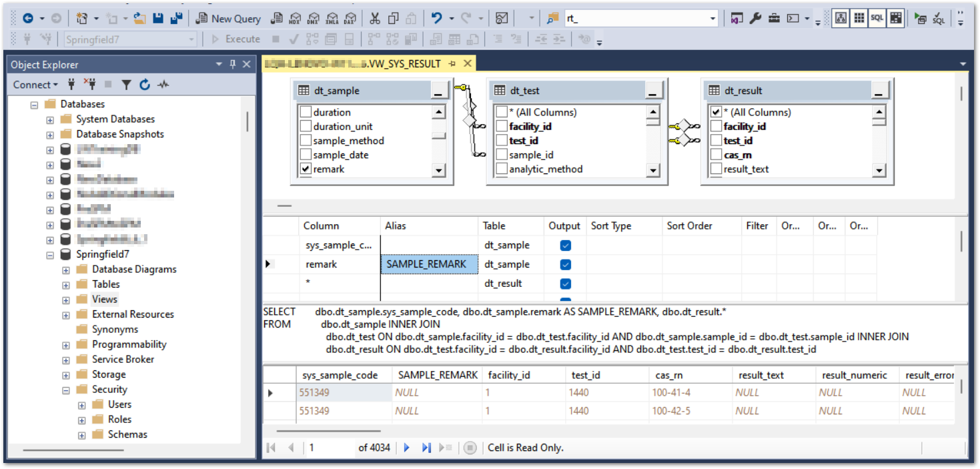Open a New Query window
Screen dimensions: 980x469
click(228, 18)
